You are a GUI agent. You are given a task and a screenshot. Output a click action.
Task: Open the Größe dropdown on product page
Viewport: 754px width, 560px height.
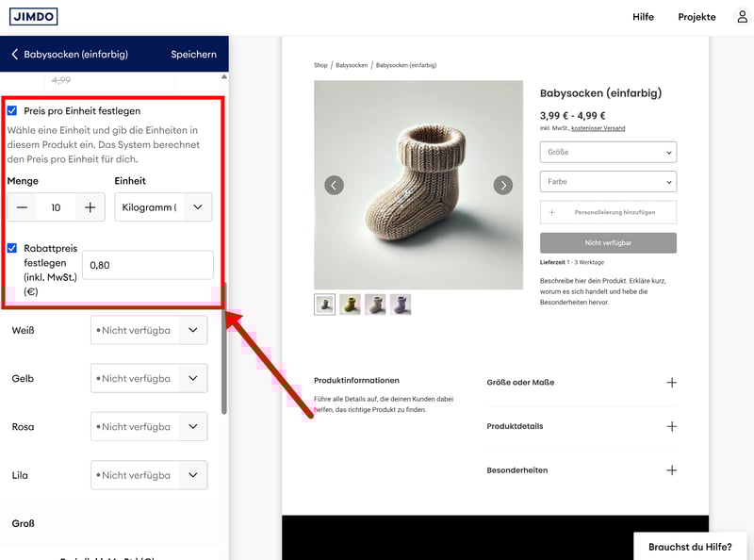coord(608,152)
